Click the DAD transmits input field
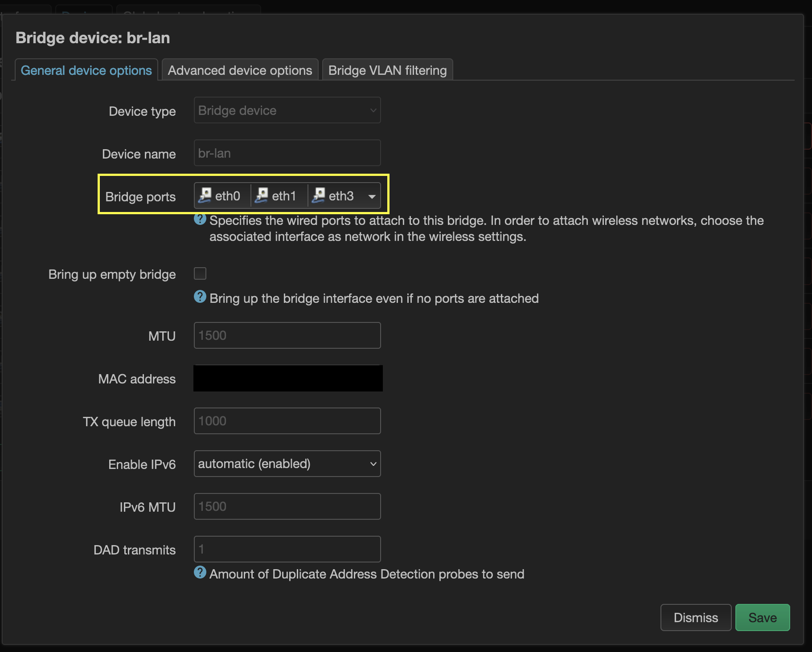The height and width of the screenshot is (652, 812). point(287,549)
